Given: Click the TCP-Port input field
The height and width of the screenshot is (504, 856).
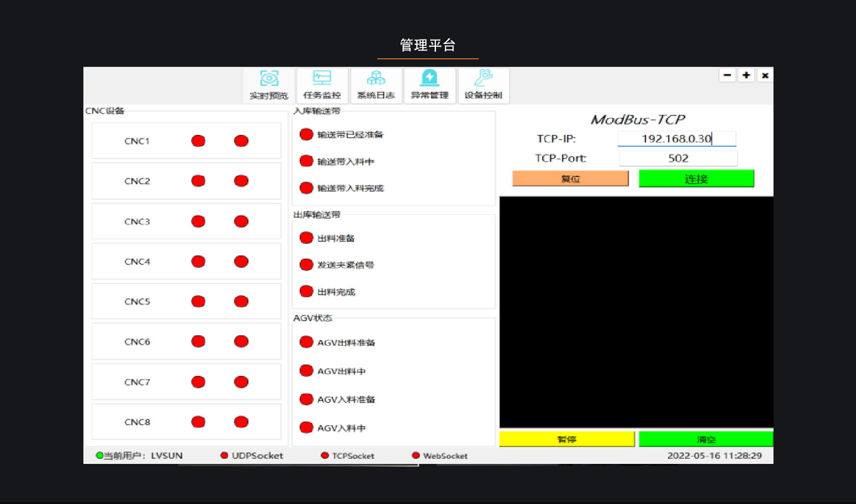Looking at the screenshot, I should coord(678,158).
